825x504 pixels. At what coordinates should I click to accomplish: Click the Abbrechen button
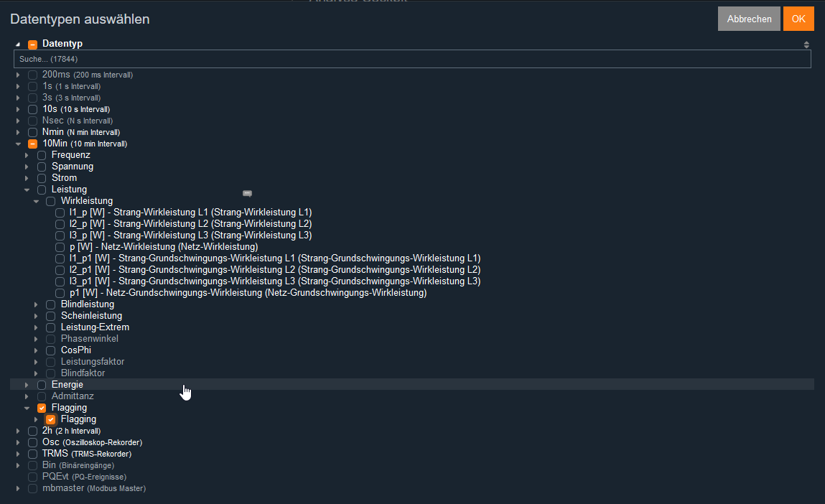click(748, 19)
